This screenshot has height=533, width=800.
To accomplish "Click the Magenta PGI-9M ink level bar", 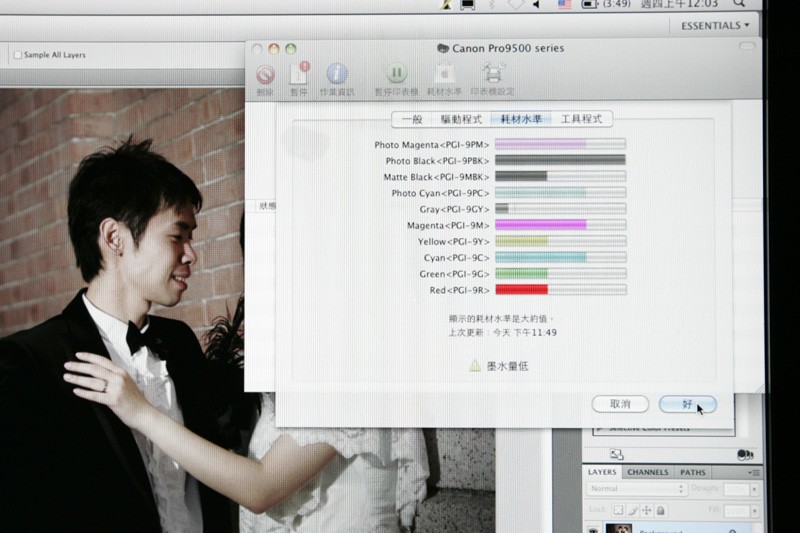I will pos(560,225).
